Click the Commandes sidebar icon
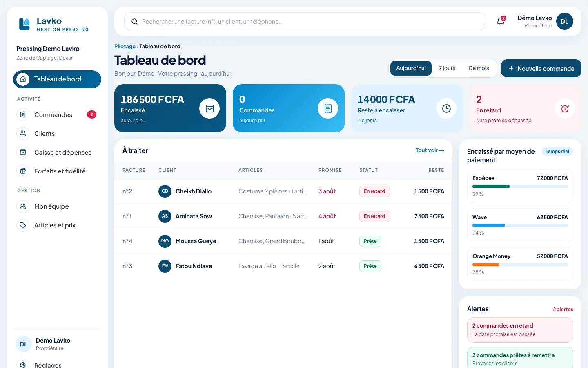Screen dimensions: 588x368 click(x=23, y=114)
